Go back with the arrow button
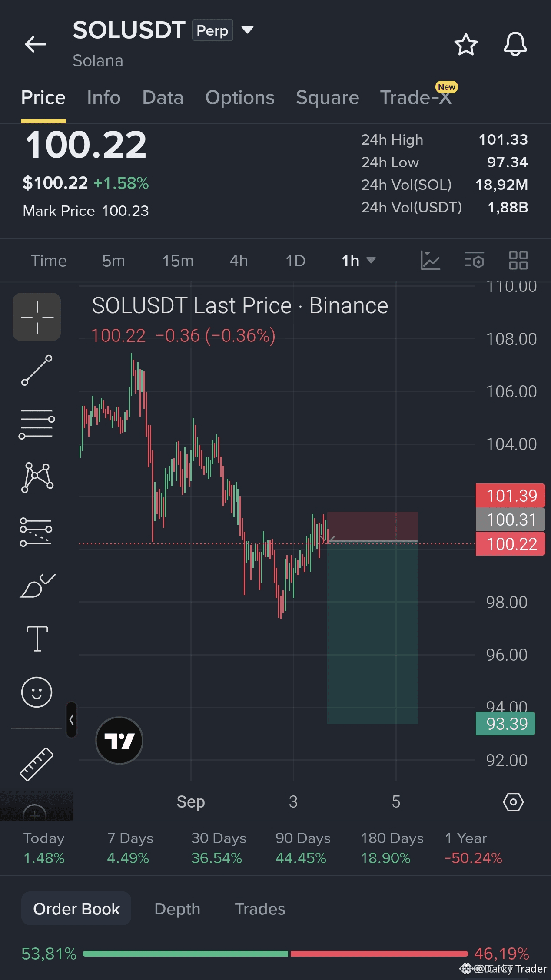The width and height of the screenshot is (551, 980). click(x=35, y=44)
